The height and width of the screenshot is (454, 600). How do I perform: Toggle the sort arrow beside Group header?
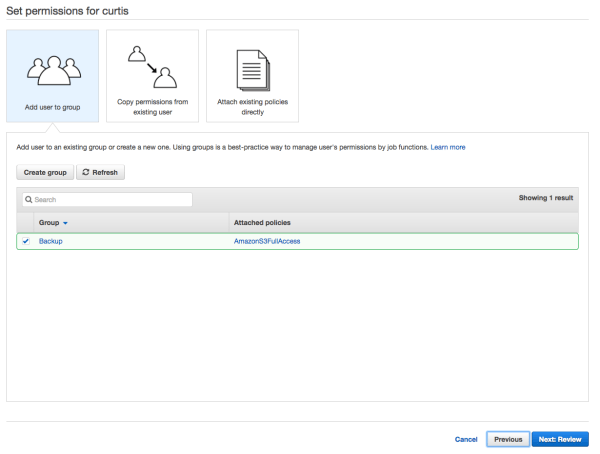[x=65, y=222]
